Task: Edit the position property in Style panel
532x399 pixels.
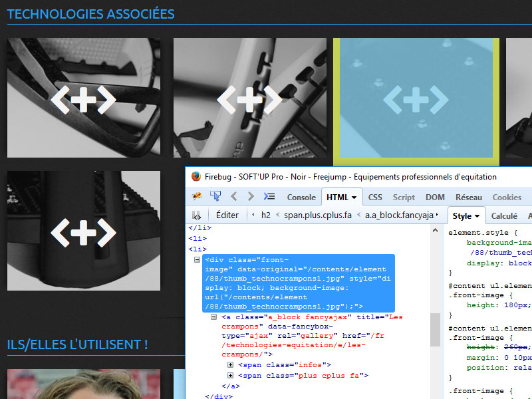Action: point(499,368)
